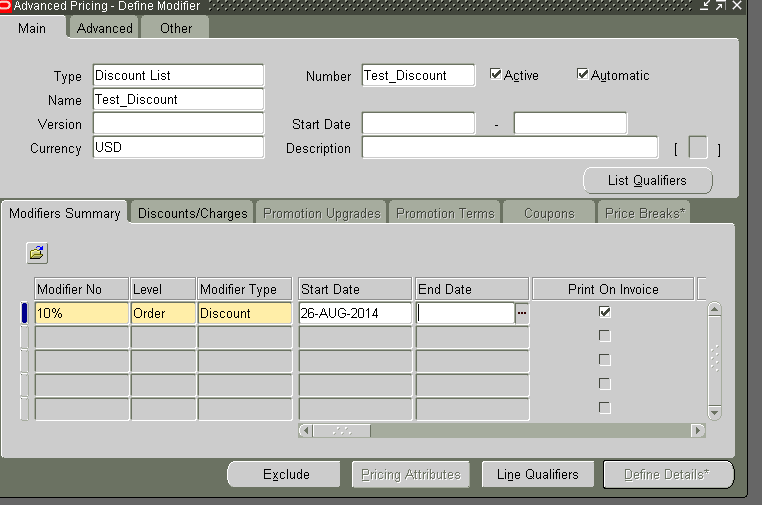The width and height of the screenshot is (762, 505).
Task: Open the Promotion Upgrades tab
Action: [321, 213]
